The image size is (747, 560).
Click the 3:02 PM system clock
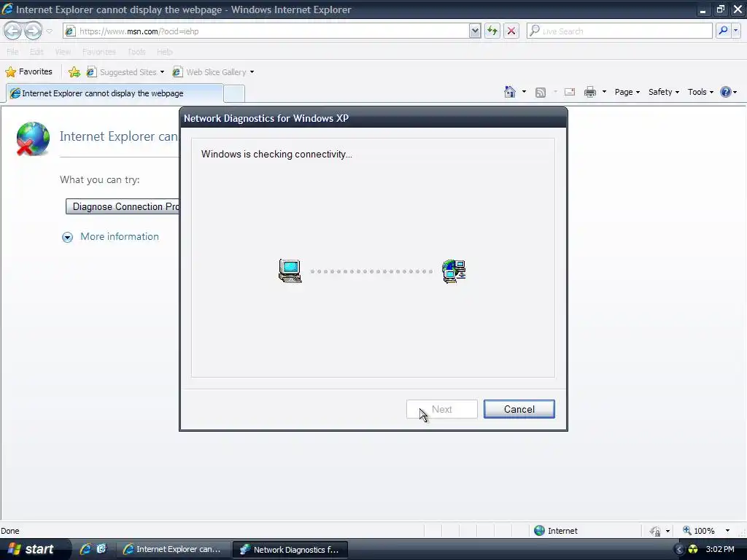(720, 549)
